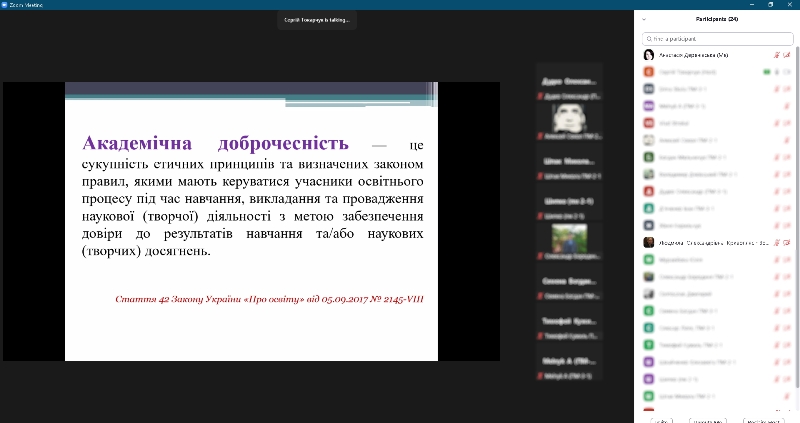Click muted mic icon on Сенина Богдан tile
The height and width of the screenshot is (423, 800).
[x=540, y=296]
